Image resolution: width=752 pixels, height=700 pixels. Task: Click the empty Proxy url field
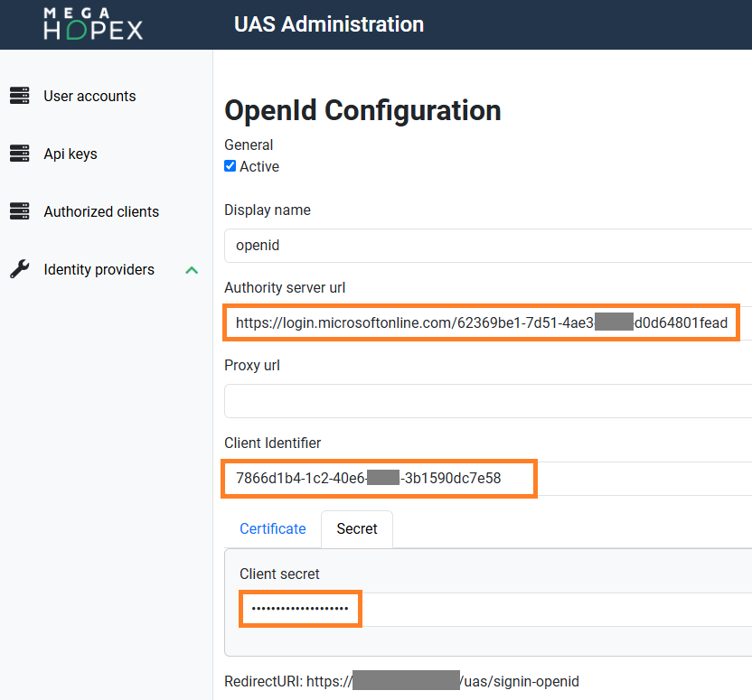pyautogui.click(x=488, y=401)
